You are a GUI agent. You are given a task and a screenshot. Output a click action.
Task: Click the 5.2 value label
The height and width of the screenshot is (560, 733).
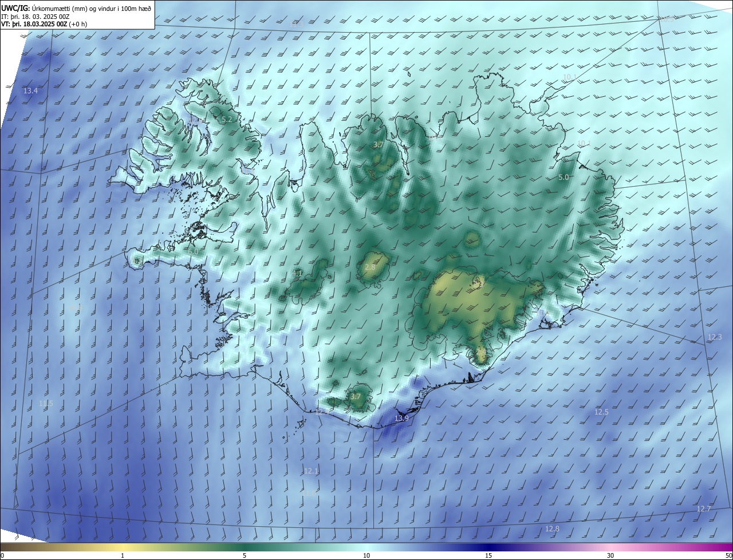tap(227, 119)
